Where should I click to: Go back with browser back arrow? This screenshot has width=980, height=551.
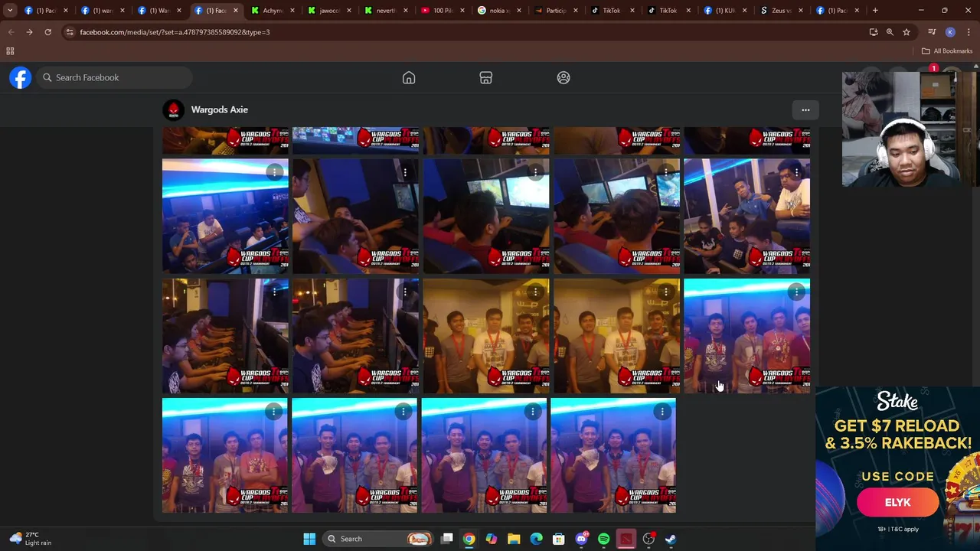pos(11,32)
